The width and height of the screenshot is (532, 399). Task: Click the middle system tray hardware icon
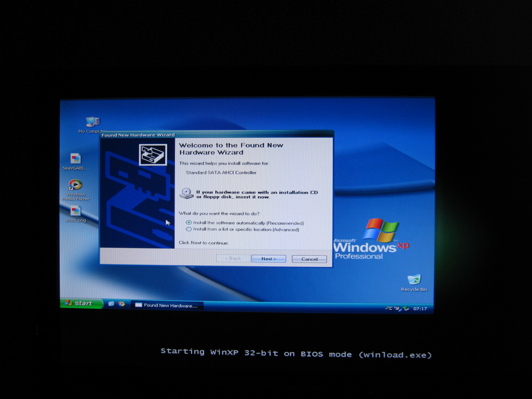point(398,308)
